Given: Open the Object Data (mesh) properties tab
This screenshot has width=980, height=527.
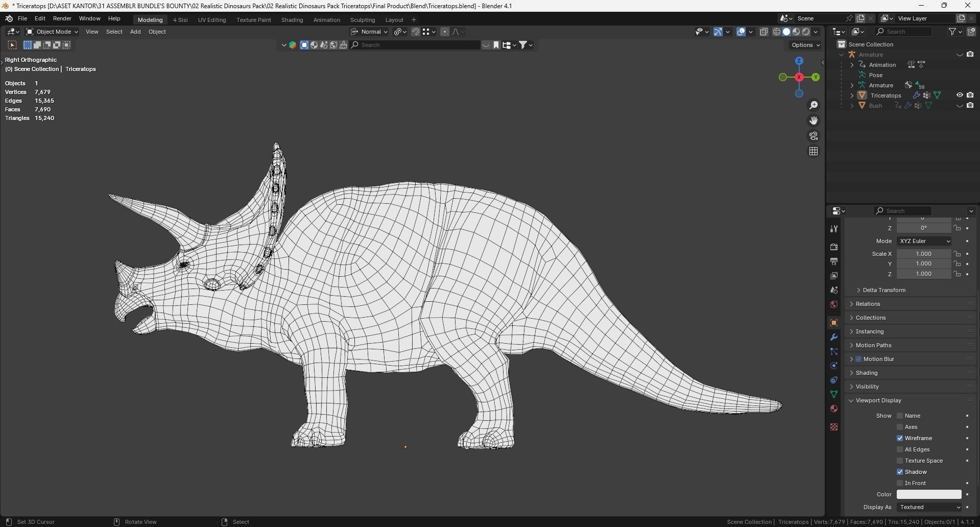Looking at the screenshot, I should click(x=834, y=394).
